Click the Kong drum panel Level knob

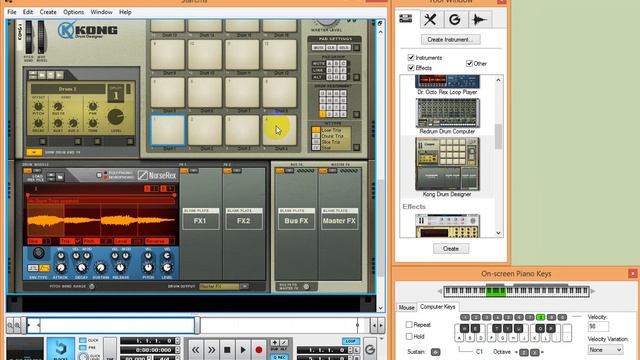click(116, 117)
